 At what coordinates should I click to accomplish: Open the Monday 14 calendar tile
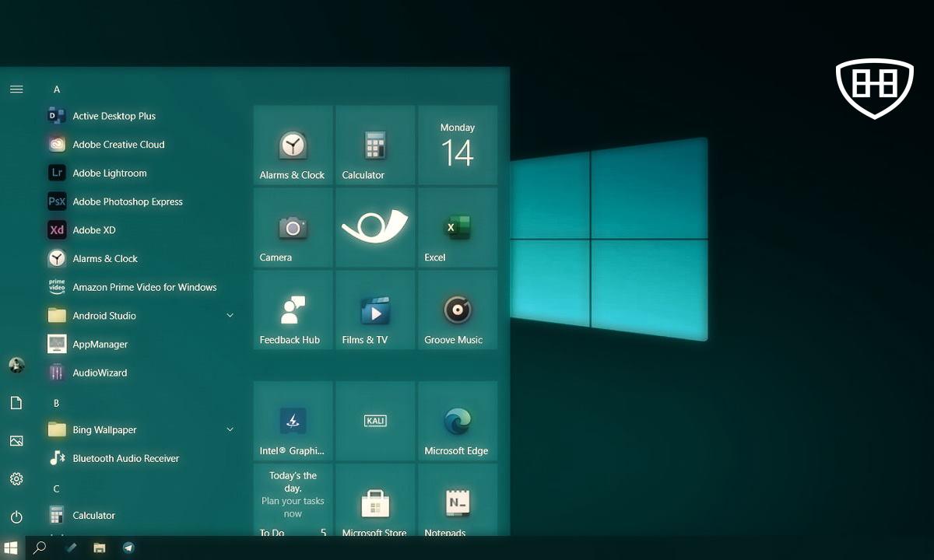(458, 145)
